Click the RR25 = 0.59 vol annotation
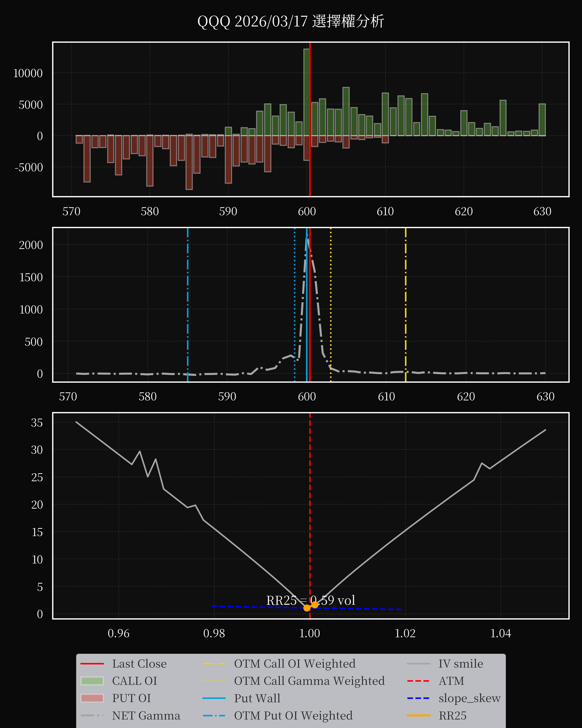 [310, 600]
